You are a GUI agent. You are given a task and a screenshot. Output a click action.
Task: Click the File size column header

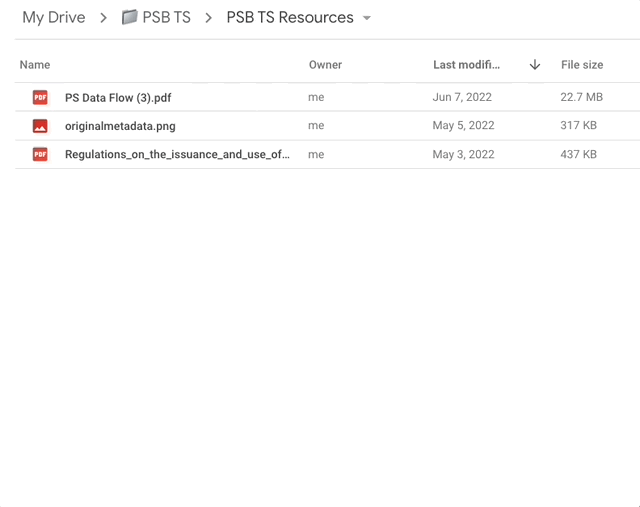point(582,64)
